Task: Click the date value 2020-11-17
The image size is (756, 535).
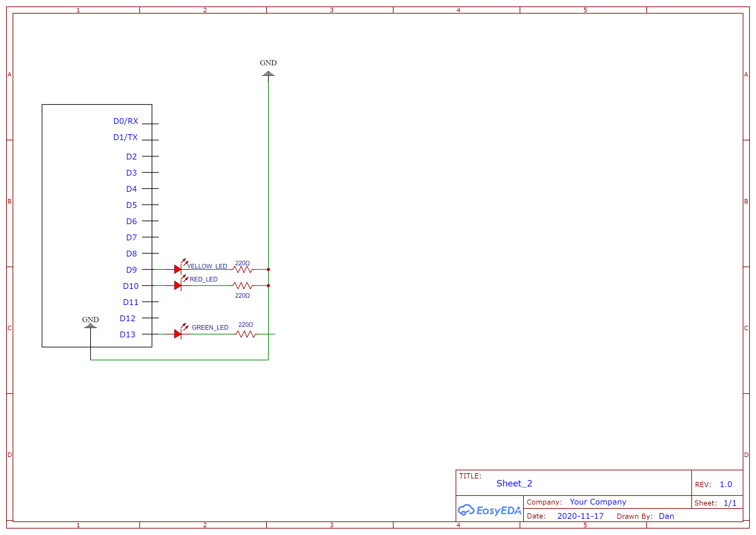Action: point(580,516)
